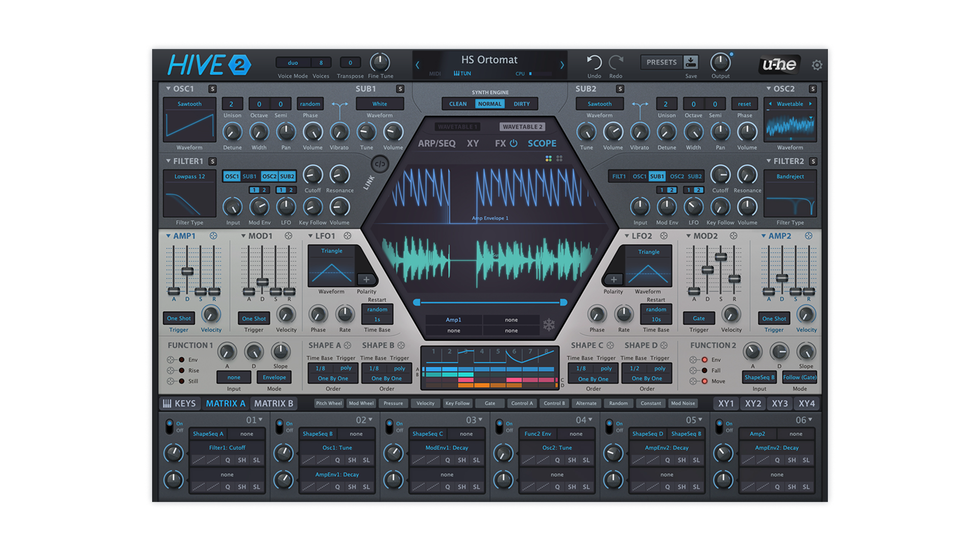Image resolution: width=980 pixels, height=551 pixels.
Task: Click the scope range slider left handle
Action: (416, 303)
